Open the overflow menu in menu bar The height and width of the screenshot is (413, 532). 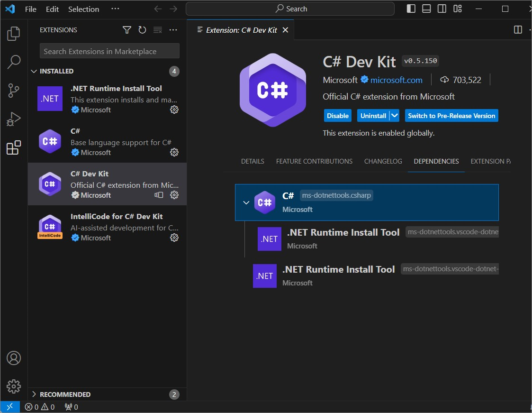pyautogui.click(x=116, y=9)
